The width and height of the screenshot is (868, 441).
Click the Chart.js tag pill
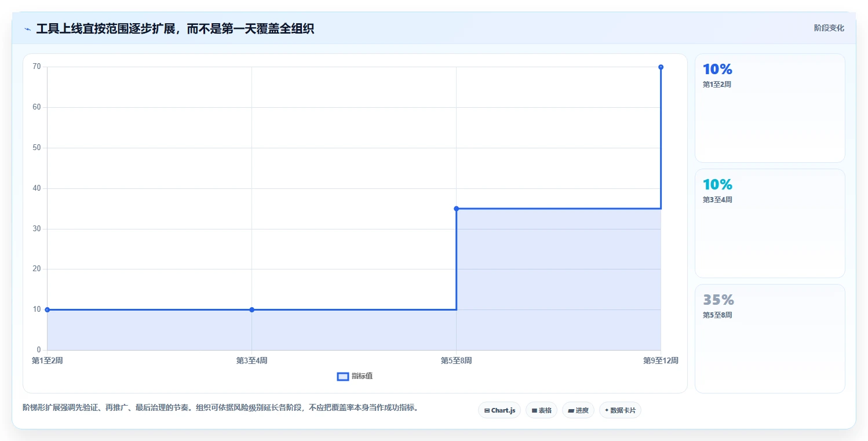[x=499, y=410]
